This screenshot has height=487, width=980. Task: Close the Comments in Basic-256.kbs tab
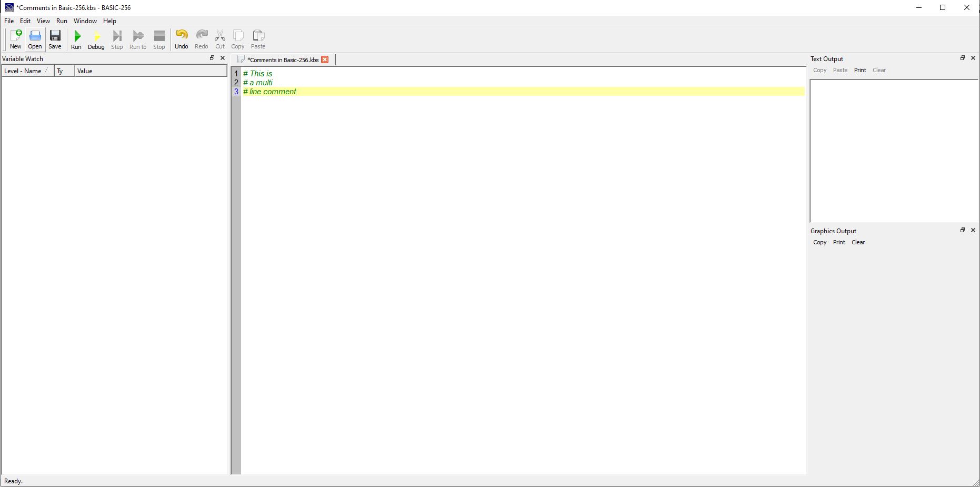(325, 59)
